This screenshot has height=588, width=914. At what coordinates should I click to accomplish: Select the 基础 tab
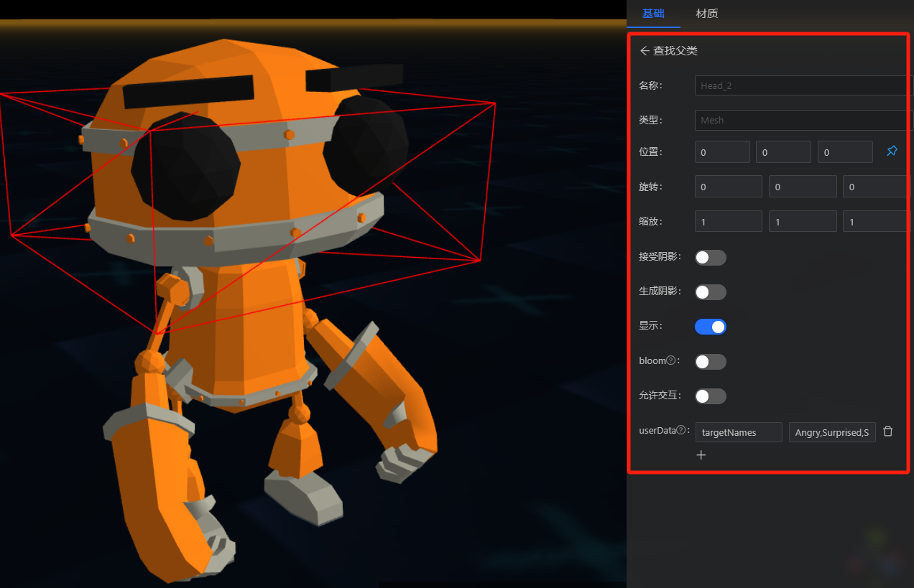(652, 14)
